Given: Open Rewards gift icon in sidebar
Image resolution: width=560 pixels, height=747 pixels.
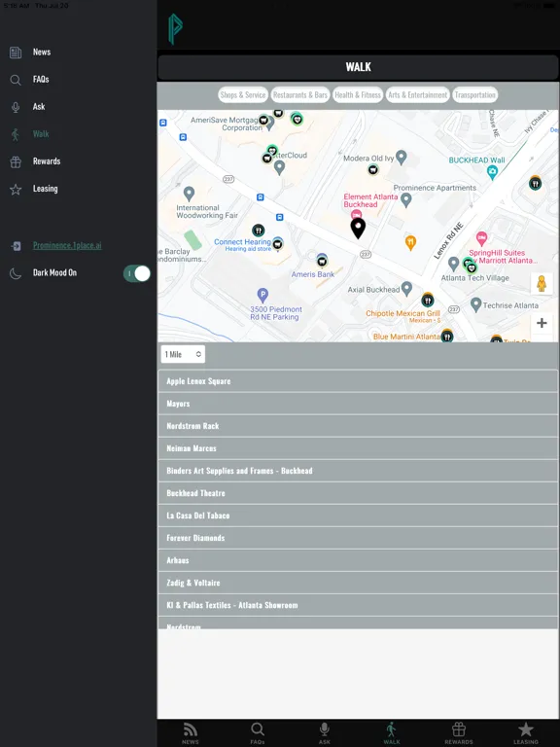Looking at the screenshot, I should coord(16,162).
